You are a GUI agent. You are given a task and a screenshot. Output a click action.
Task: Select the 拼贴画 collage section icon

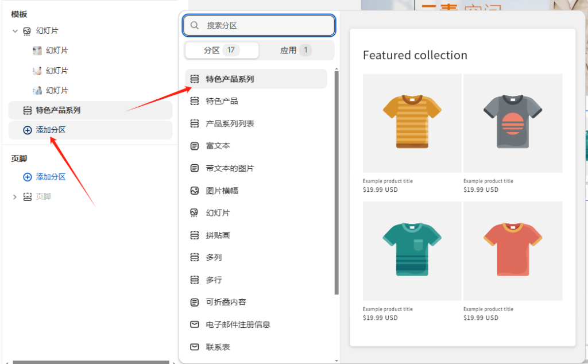[195, 235]
